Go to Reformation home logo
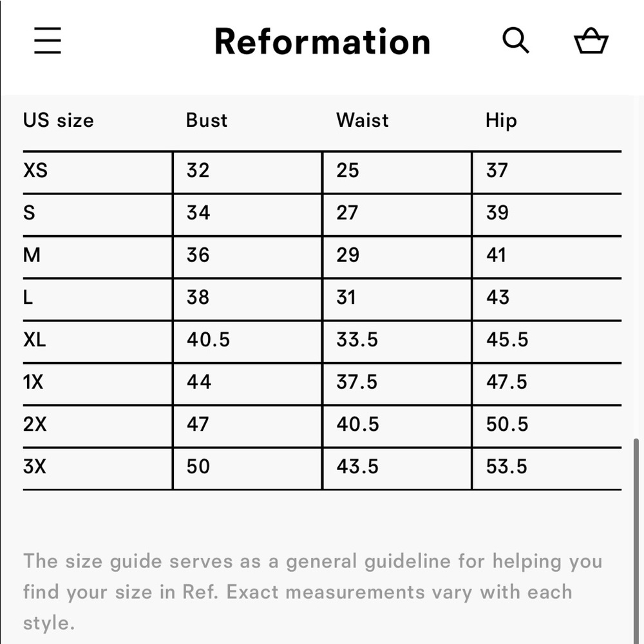The width and height of the screenshot is (644, 644). [323, 41]
